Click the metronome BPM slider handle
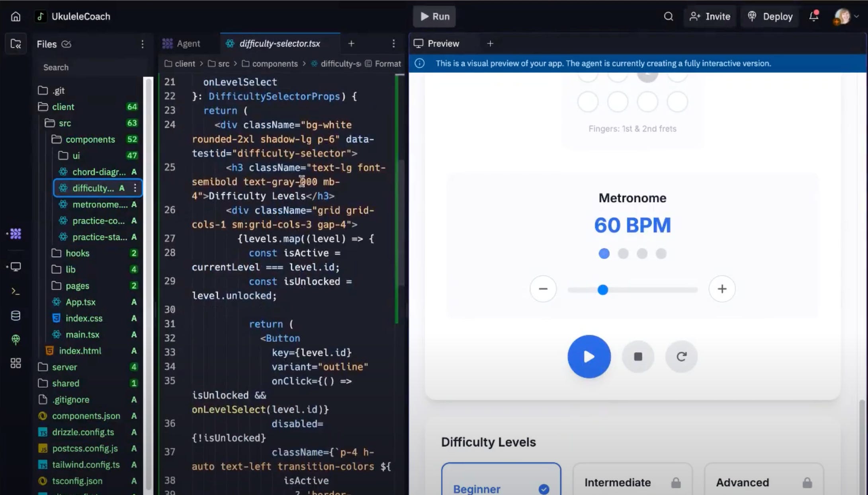 pos(603,290)
